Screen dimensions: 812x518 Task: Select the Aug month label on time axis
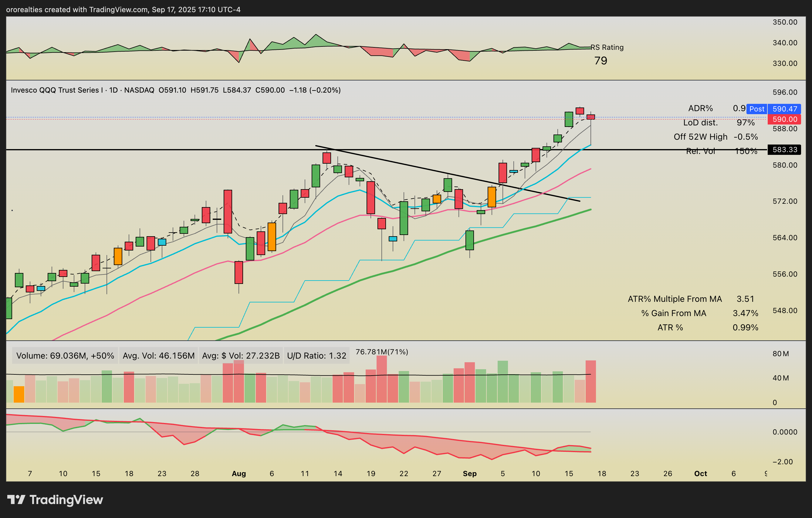[x=239, y=473]
